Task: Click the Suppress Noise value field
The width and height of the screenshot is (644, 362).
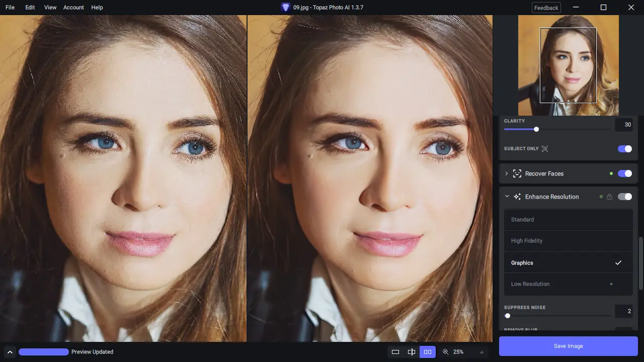Action: tap(624, 311)
